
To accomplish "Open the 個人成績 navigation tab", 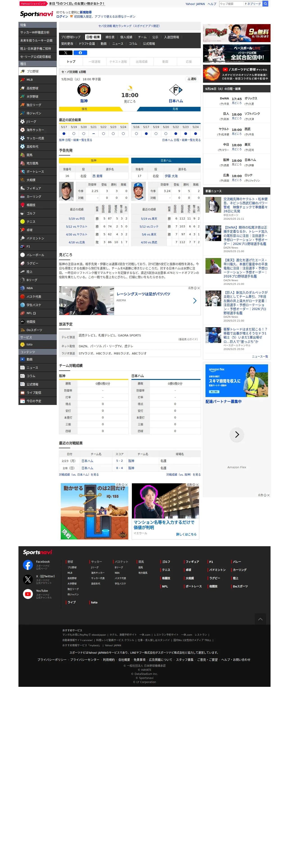I will point(126,37).
